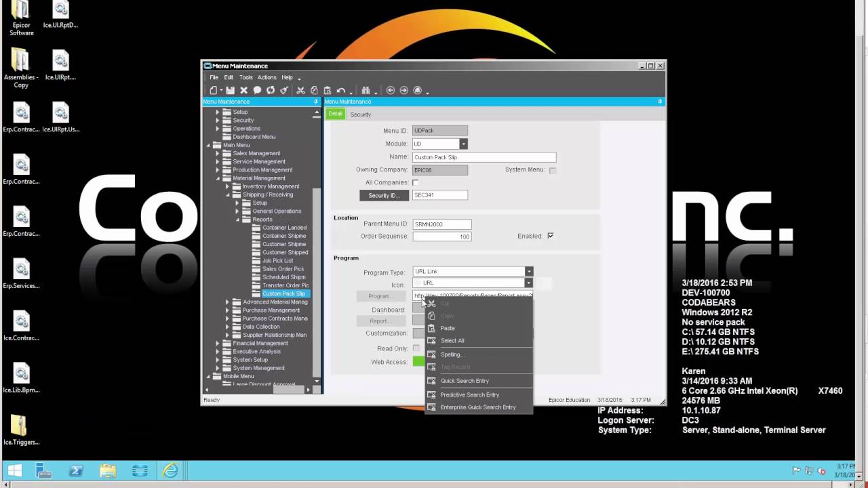Click the Select All icon in context menu
This screenshot has height=488, width=868.
(431, 340)
